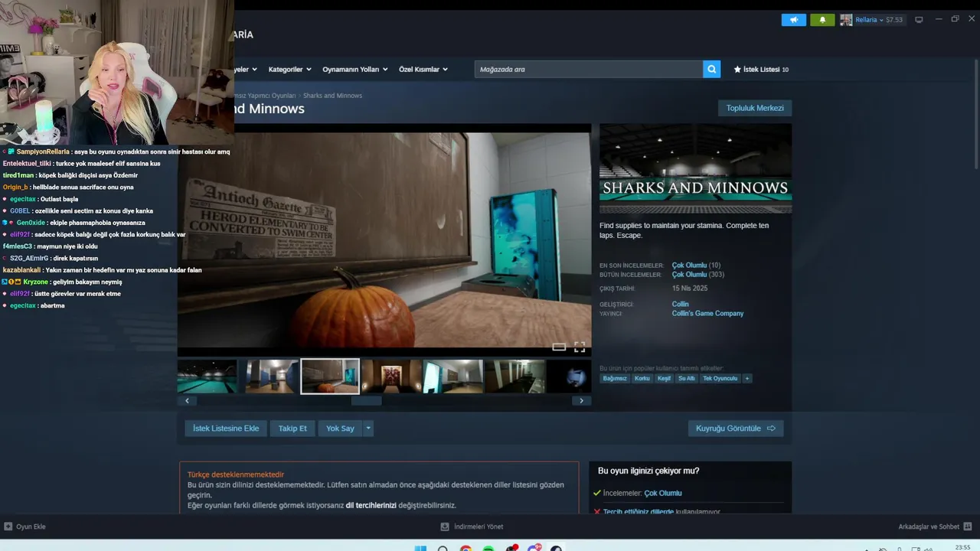980x551 pixels.
Task: Open the green notifications bell
Action: (822, 20)
